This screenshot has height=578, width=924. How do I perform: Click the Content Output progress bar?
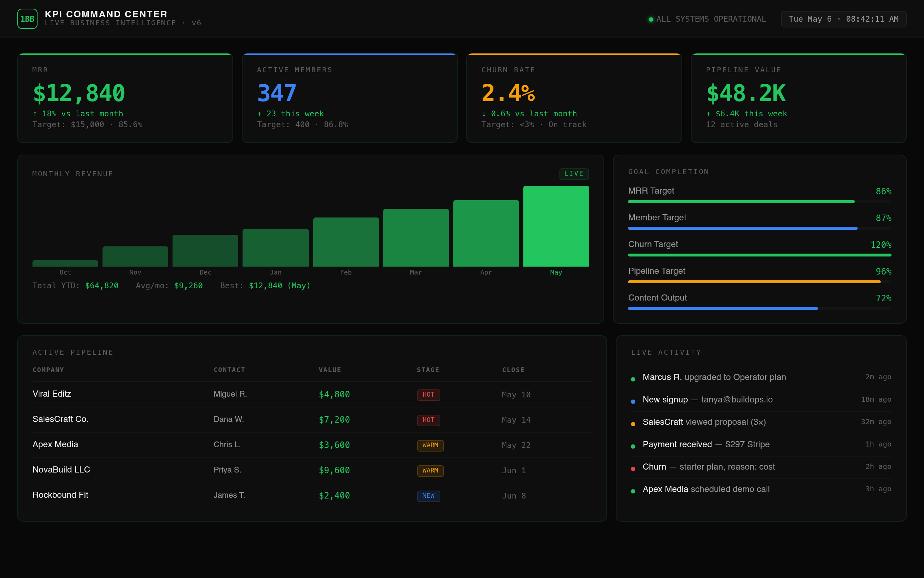tap(759, 309)
